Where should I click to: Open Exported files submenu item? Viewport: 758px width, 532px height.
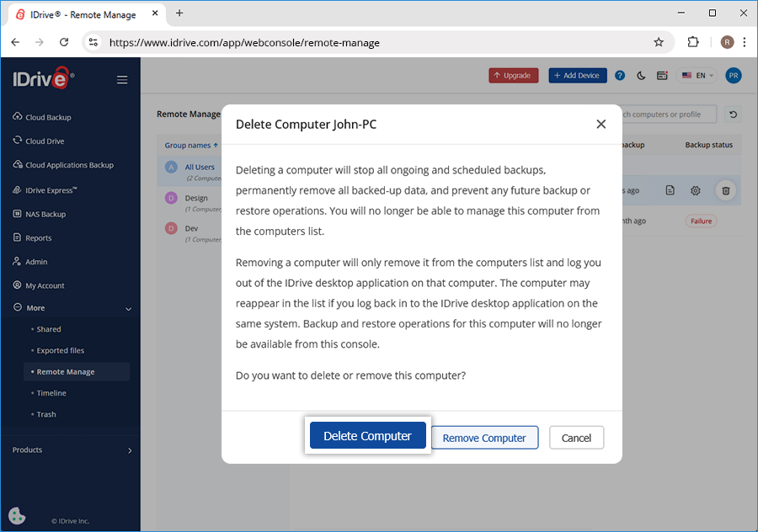[x=61, y=350]
